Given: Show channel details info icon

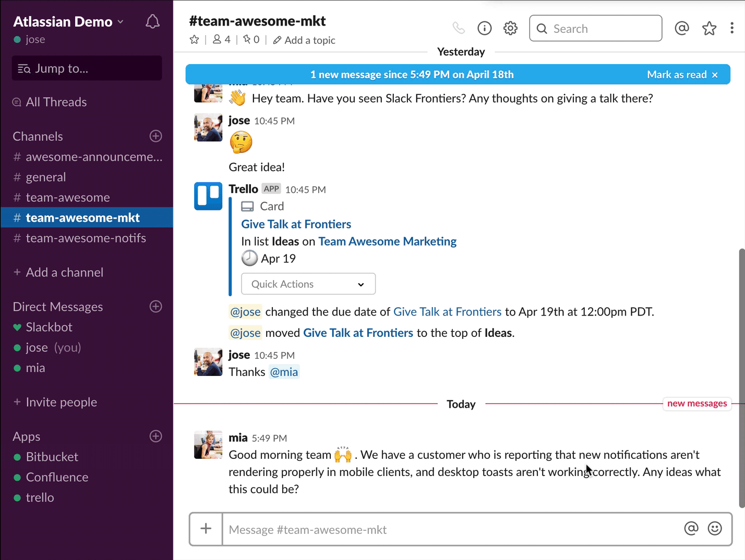Looking at the screenshot, I should point(484,28).
